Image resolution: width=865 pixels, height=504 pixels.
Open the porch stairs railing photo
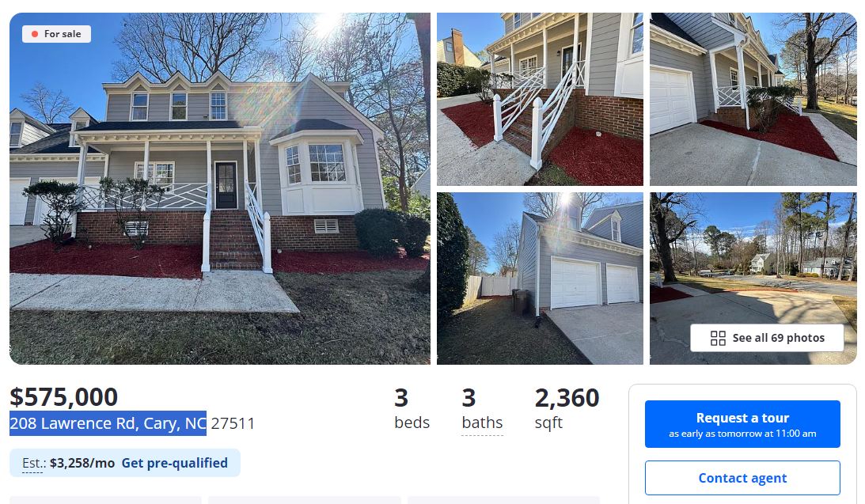pyautogui.click(x=540, y=99)
